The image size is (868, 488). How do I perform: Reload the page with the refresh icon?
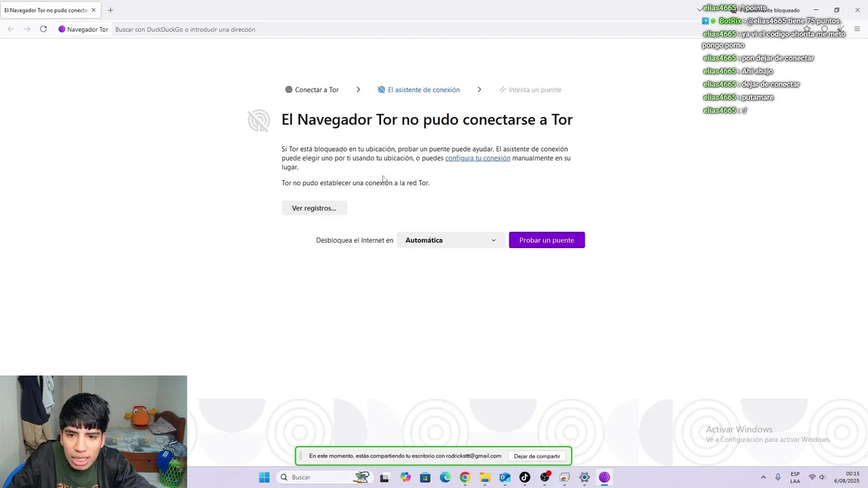pos(43,29)
